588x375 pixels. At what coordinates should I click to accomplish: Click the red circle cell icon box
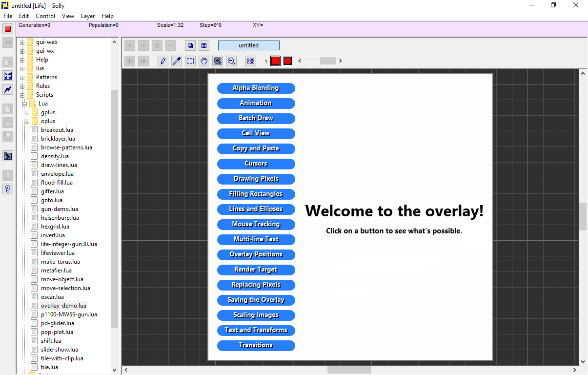tap(287, 61)
